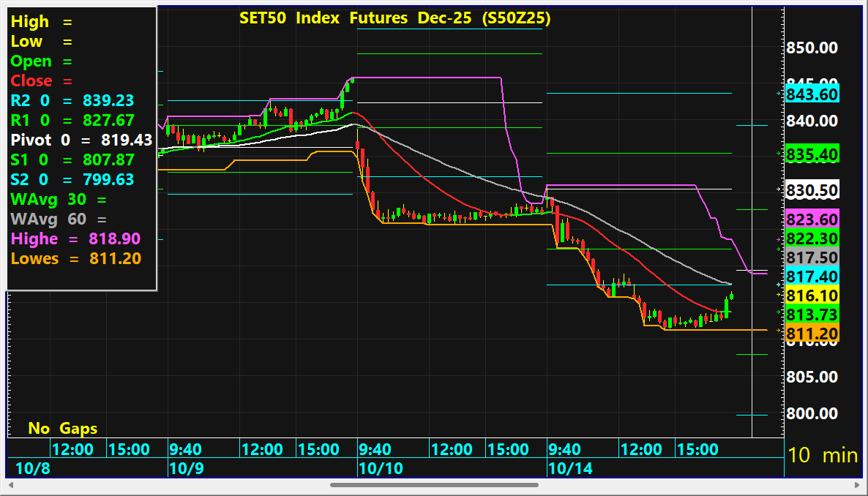This screenshot has height=496, width=868.
Task: Click the magenta 823.60 price tag
Action: pyautogui.click(x=811, y=219)
